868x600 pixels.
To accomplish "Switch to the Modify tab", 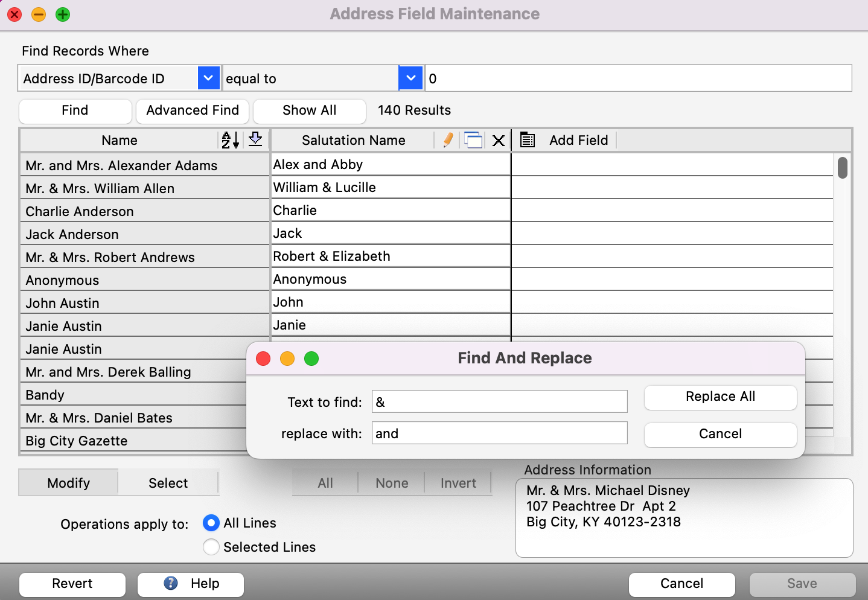I will (x=68, y=483).
